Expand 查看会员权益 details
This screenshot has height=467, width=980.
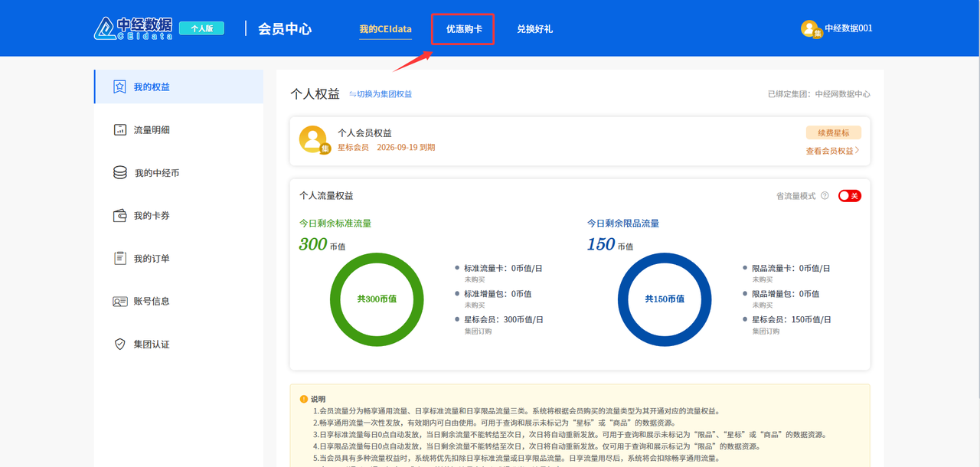tap(832, 151)
